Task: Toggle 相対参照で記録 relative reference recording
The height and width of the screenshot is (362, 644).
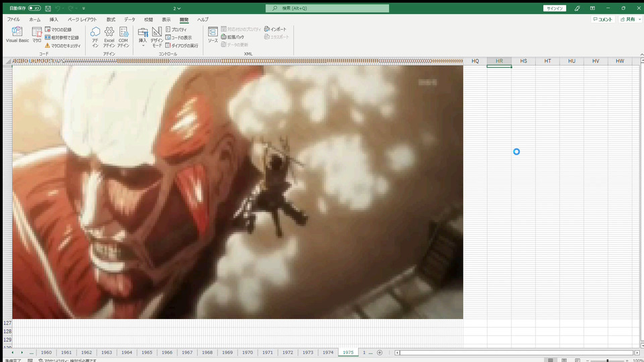Action: coord(62,38)
